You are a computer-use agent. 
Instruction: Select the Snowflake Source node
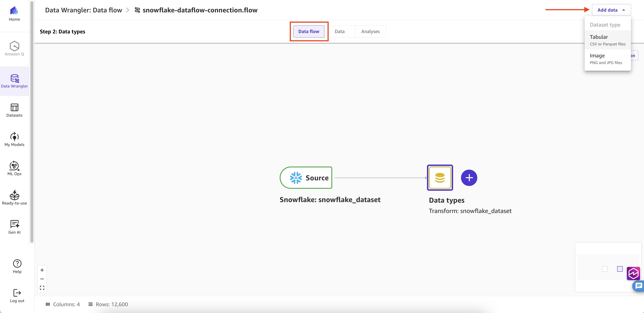coord(306,178)
